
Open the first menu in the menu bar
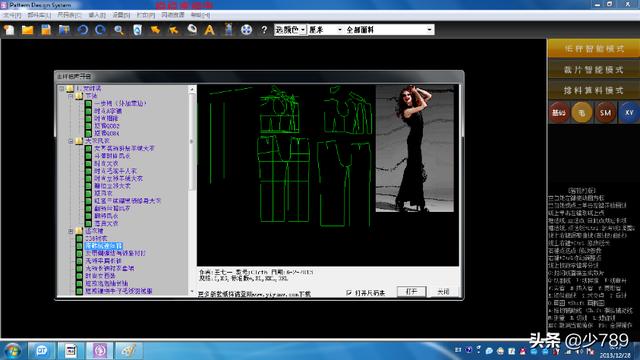[x=12, y=15]
